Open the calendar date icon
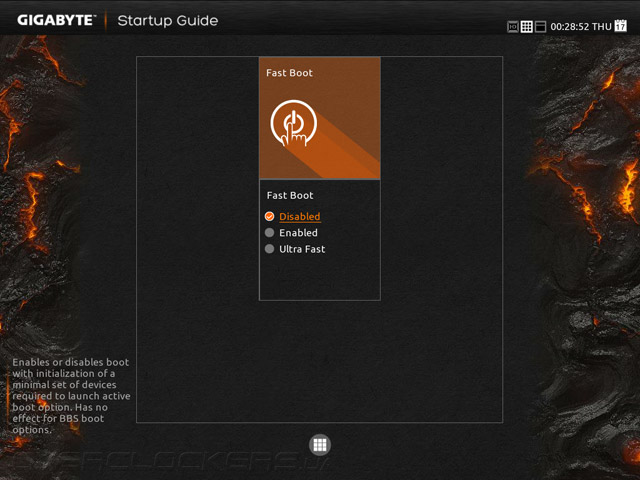The height and width of the screenshot is (480, 640). [620, 25]
